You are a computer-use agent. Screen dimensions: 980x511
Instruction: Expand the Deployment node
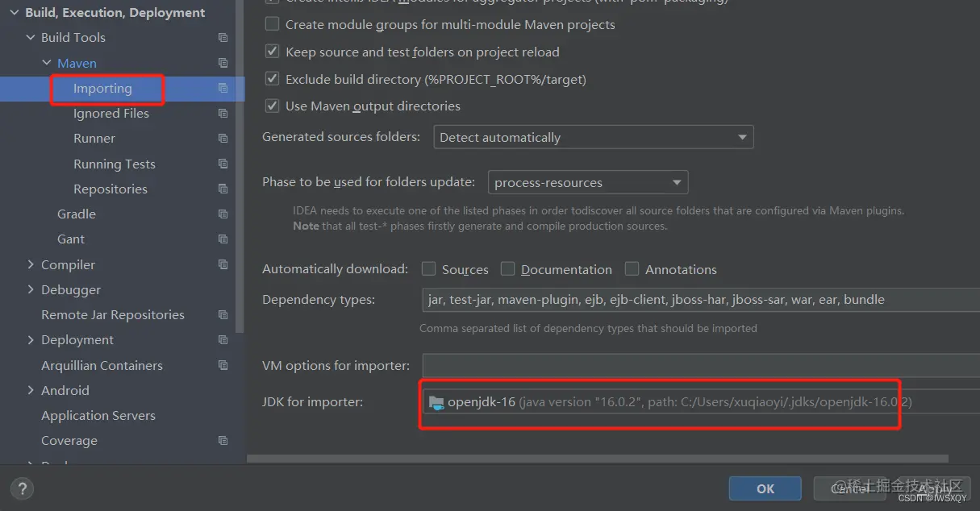tap(31, 340)
